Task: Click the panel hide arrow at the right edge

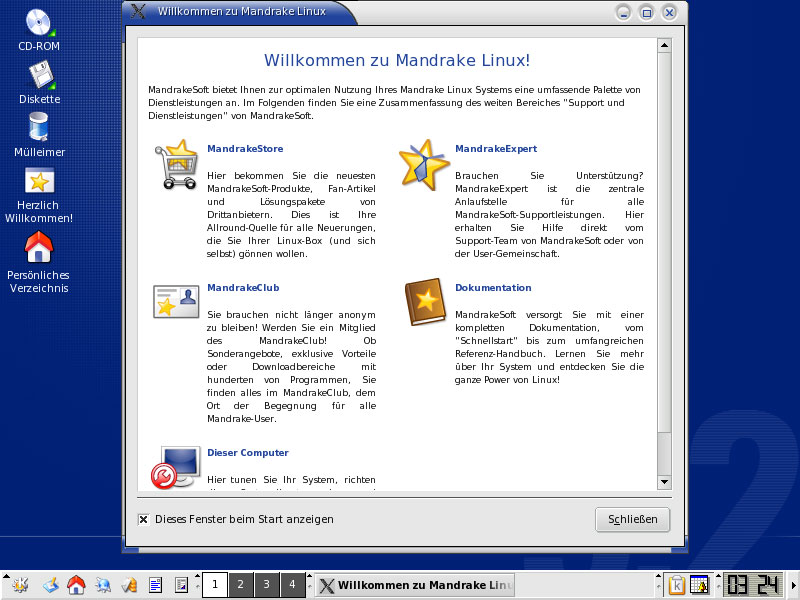Action: coord(793,585)
